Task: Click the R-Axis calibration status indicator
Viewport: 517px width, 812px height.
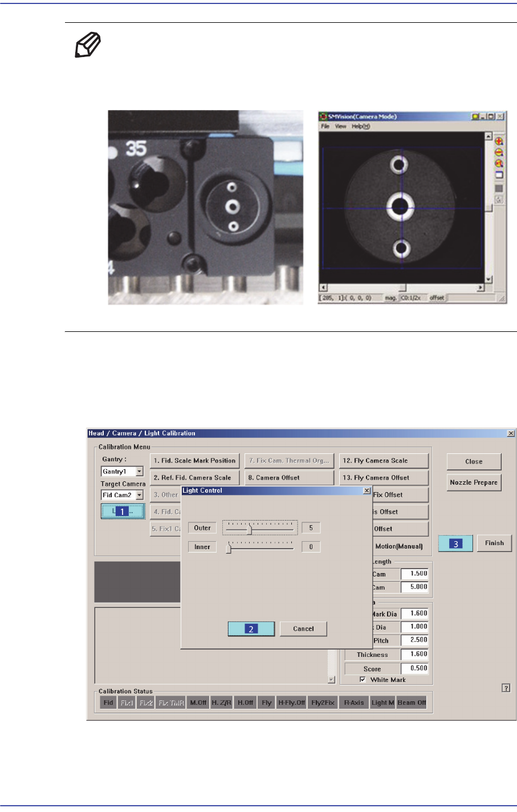Action: pos(354,703)
